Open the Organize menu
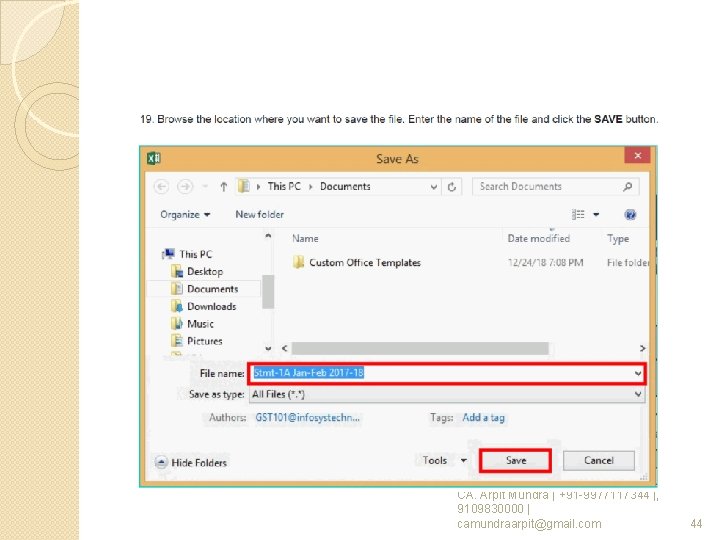 (x=185, y=214)
